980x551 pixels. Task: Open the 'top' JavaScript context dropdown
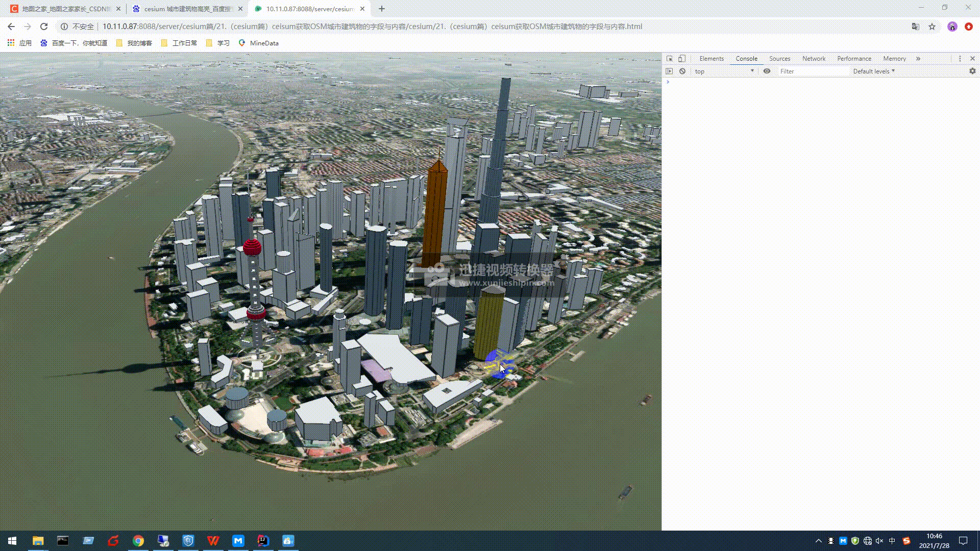coord(724,71)
